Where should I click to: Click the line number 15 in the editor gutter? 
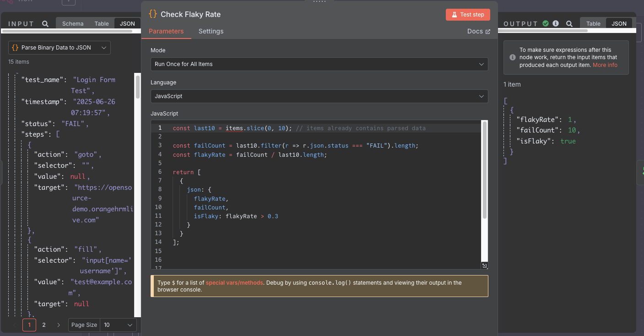(158, 251)
